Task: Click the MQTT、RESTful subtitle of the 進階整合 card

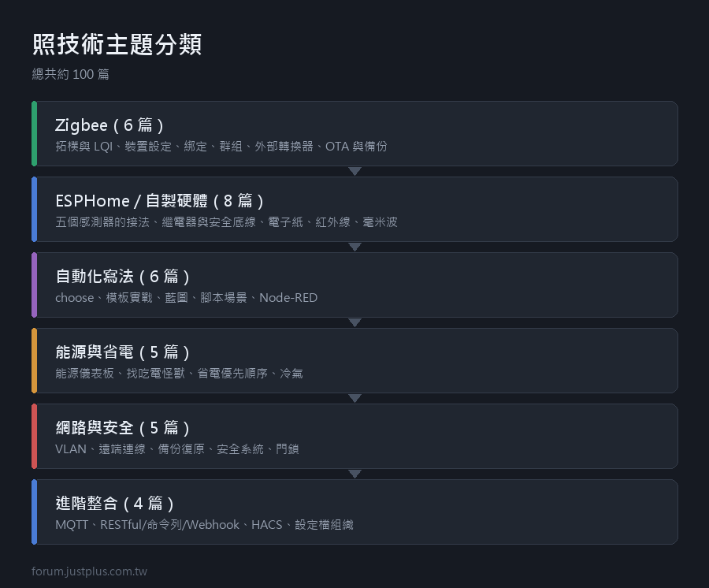Action: pyautogui.click(x=204, y=525)
